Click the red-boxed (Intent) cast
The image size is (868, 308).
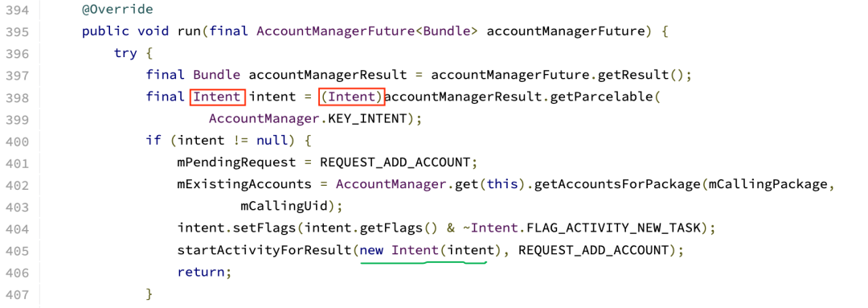[x=351, y=97]
